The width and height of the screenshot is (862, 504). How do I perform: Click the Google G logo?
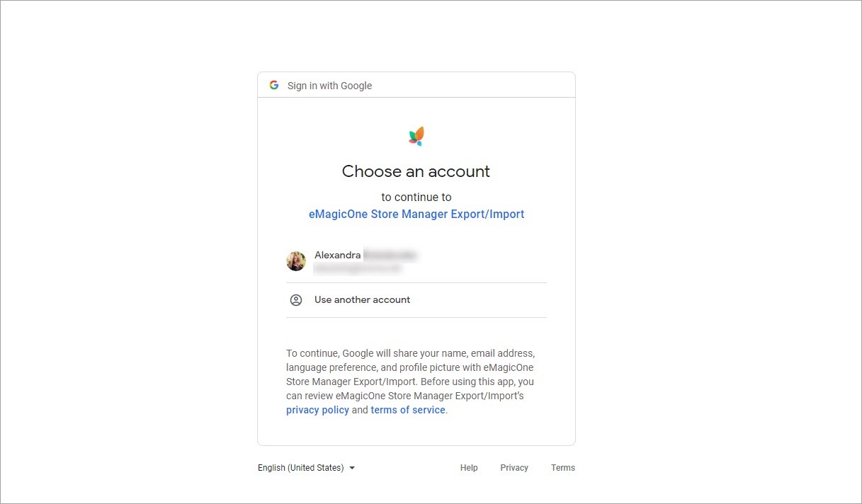274,86
